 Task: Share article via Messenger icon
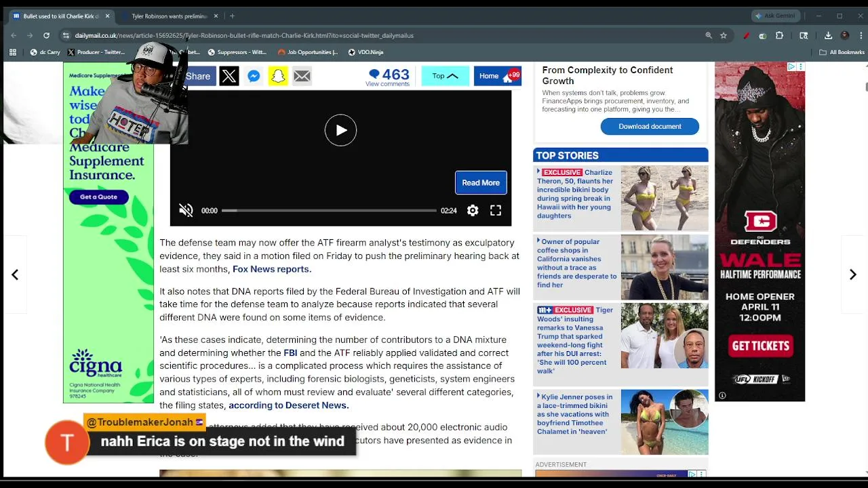tap(254, 76)
